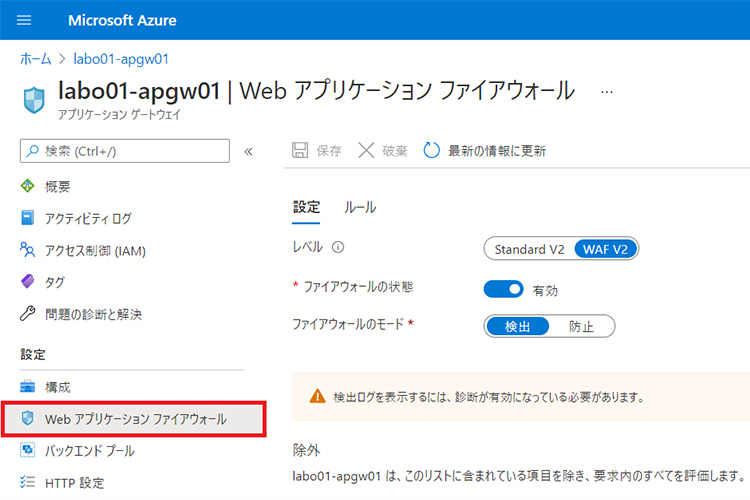This screenshot has width=750, height=500.
Task: Click the application gateway shield icon
Action: click(x=34, y=100)
